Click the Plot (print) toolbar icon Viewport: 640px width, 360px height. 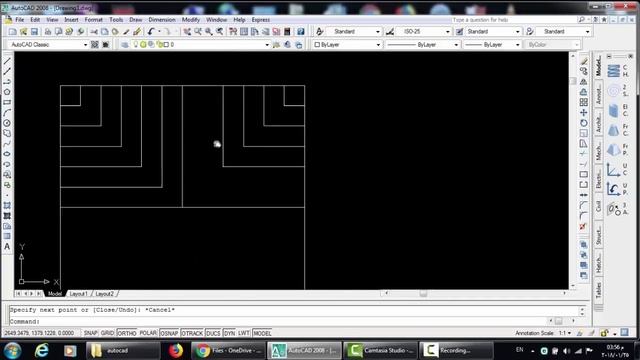tap(48, 31)
